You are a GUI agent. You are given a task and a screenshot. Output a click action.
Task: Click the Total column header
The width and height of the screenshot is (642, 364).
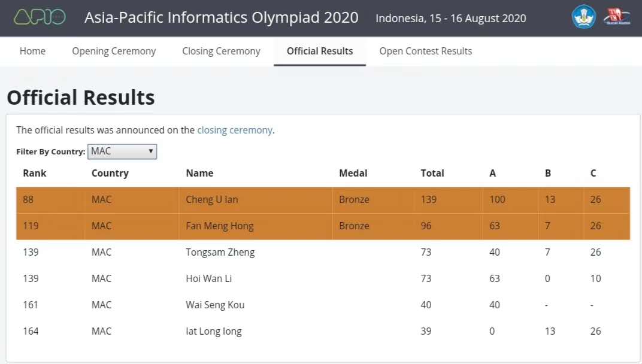point(432,173)
